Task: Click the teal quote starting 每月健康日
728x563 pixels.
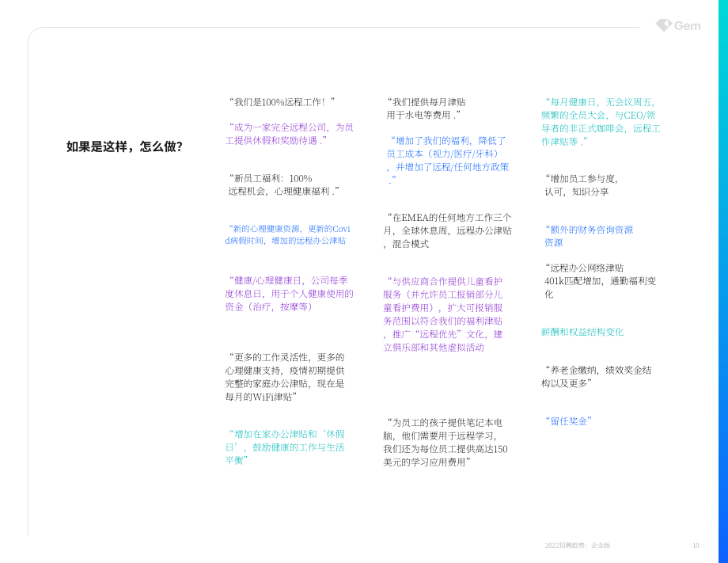Action: (601, 122)
